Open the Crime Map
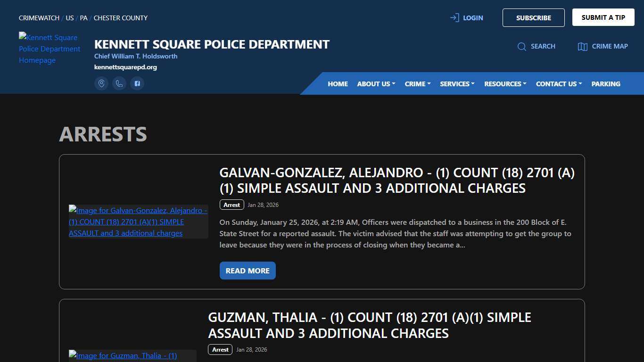Image resolution: width=644 pixels, height=362 pixels. click(603, 46)
